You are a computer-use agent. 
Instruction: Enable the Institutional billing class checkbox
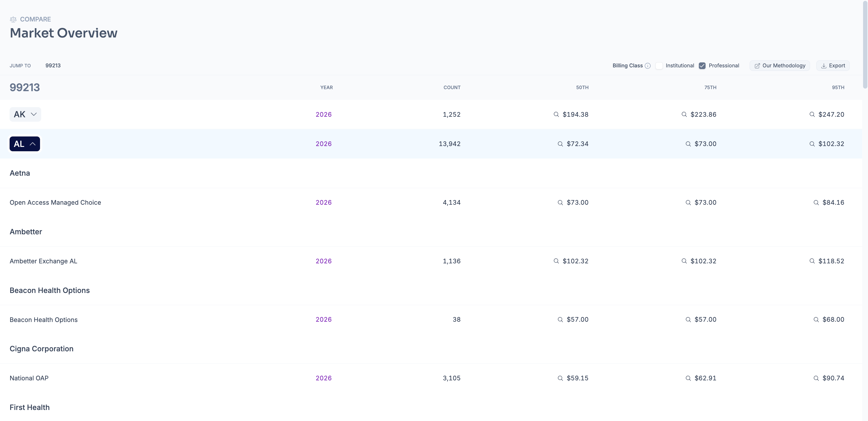(x=659, y=66)
